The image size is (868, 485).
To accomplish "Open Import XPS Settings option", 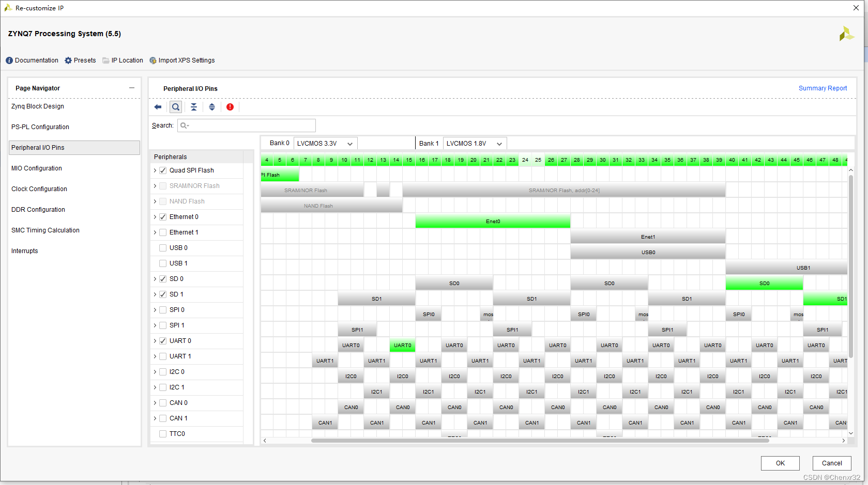I will (x=182, y=60).
